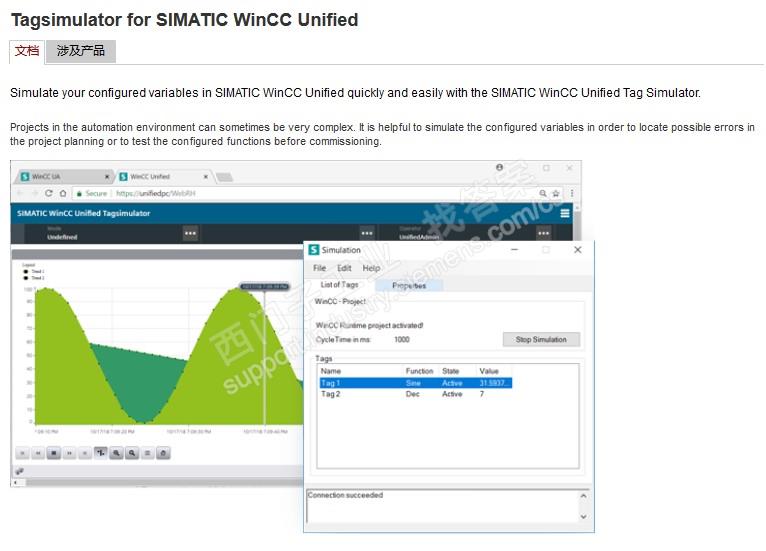The width and height of the screenshot is (766, 551).
Task: Open the Tagsimulator hamburger menu
Action: (x=565, y=213)
